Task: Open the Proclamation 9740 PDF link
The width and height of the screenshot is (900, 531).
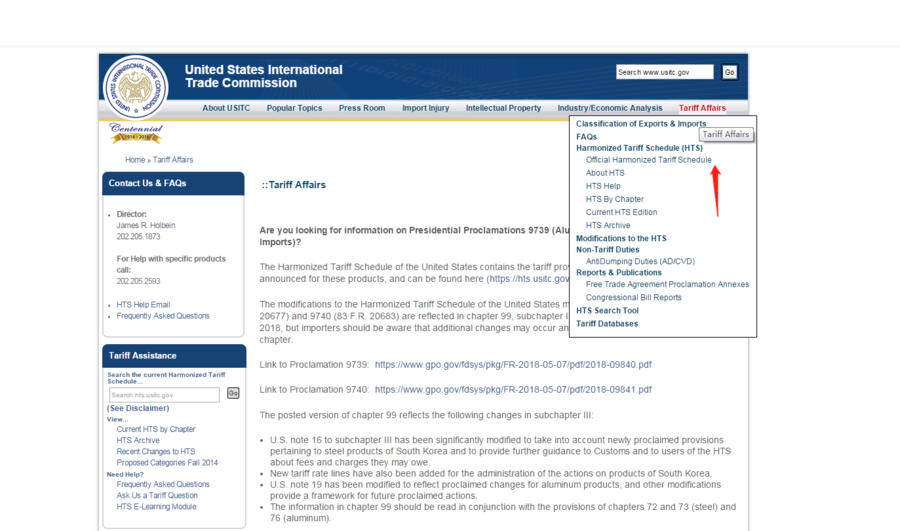Action: point(513,389)
